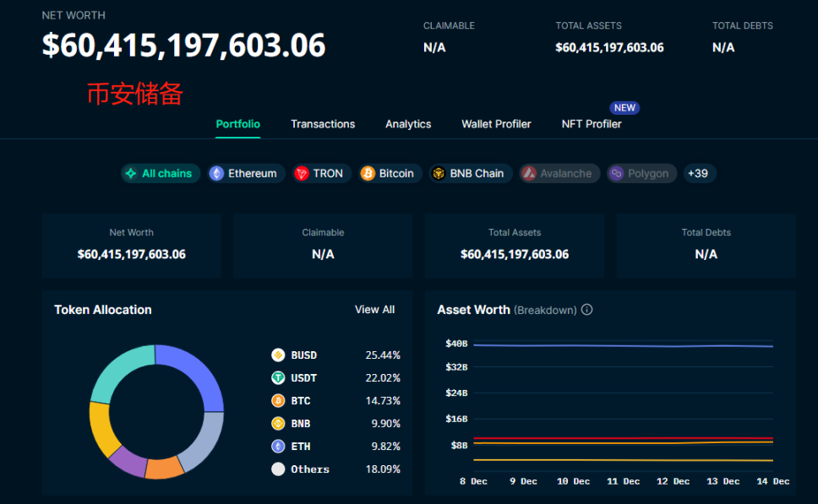
Task: Filter portfolio by BNB Chain
Action: tap(471, 174)
